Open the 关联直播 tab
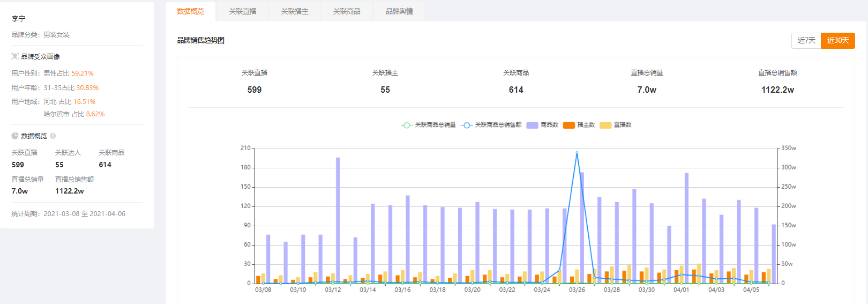868x304 pixels. coord(243,11)
